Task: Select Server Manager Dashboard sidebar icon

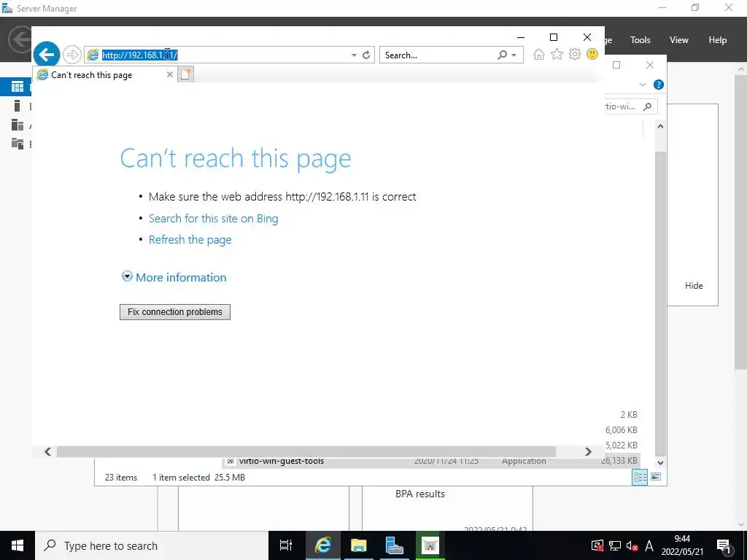Action: pos(18,87)
